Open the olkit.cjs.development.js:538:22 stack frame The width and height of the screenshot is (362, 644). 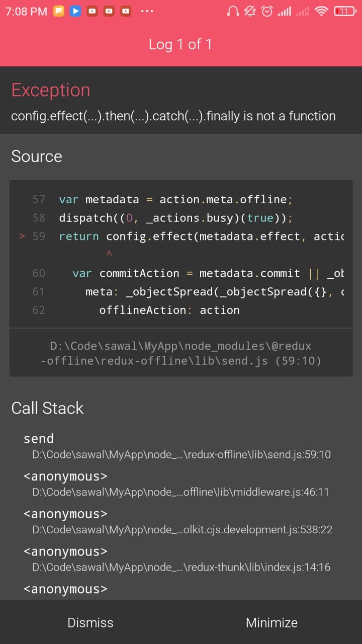click(182, 529)
